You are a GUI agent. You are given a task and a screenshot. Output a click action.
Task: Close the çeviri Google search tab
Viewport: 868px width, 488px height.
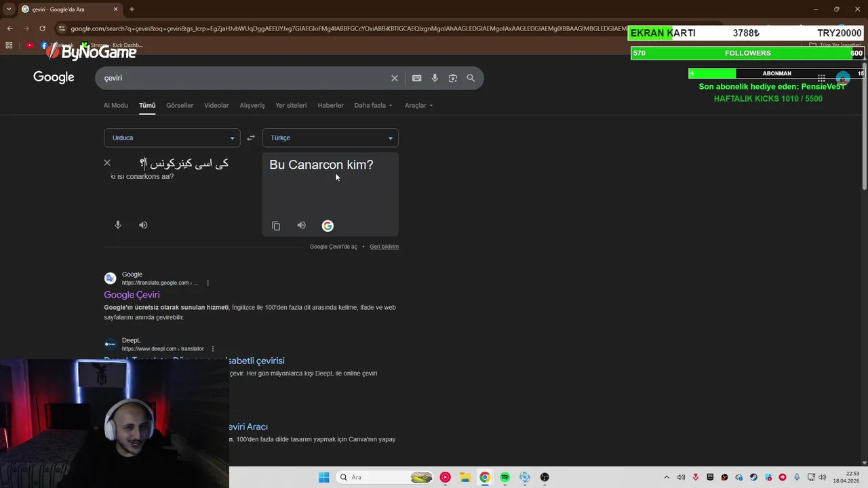115,9
